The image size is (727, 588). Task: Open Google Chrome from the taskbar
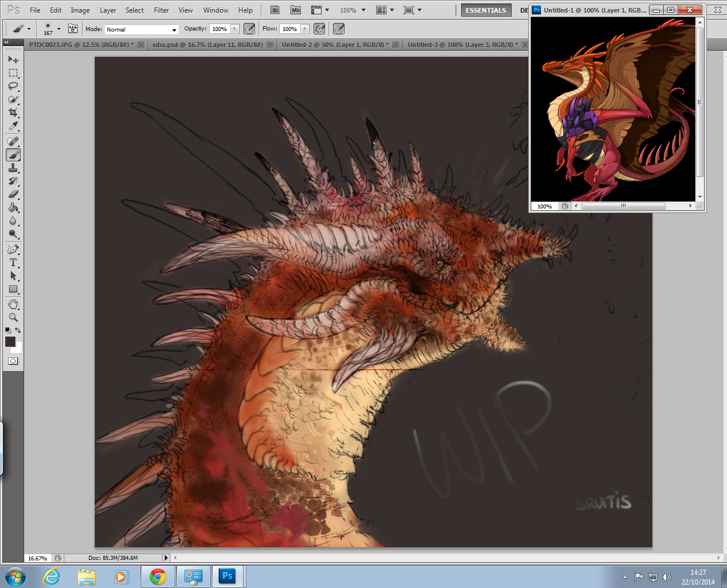click(x=158, y=577)
